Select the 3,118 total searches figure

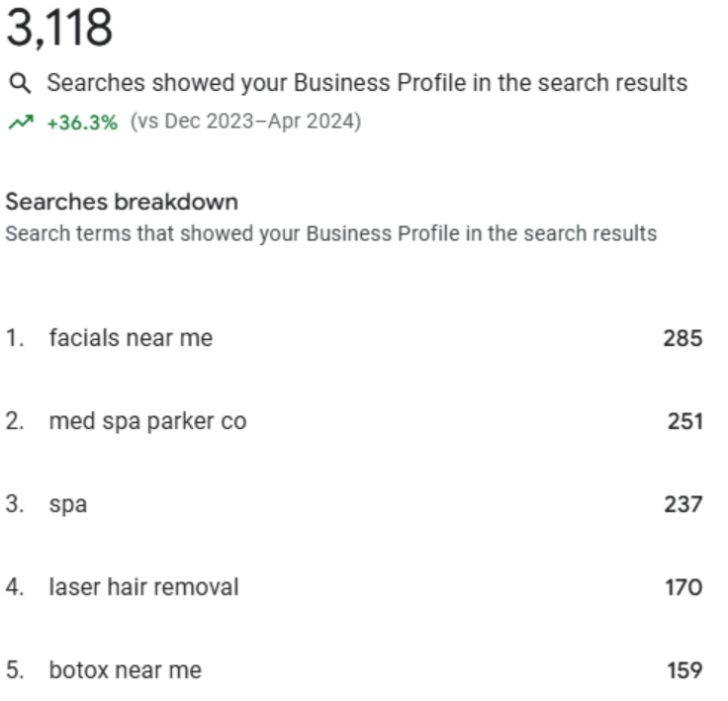pyautogui.click(x=59, y=29)
